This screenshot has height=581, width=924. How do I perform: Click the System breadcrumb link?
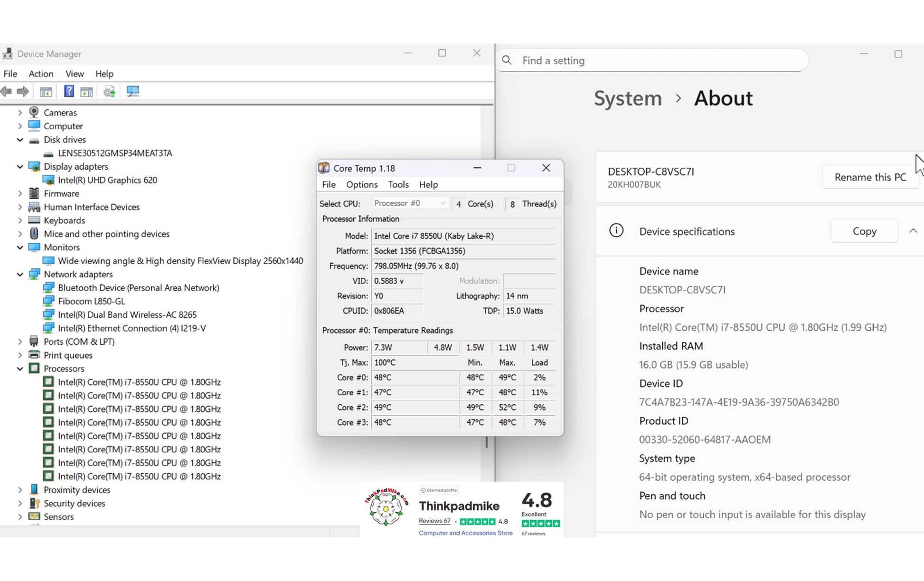tap(627, 98)
